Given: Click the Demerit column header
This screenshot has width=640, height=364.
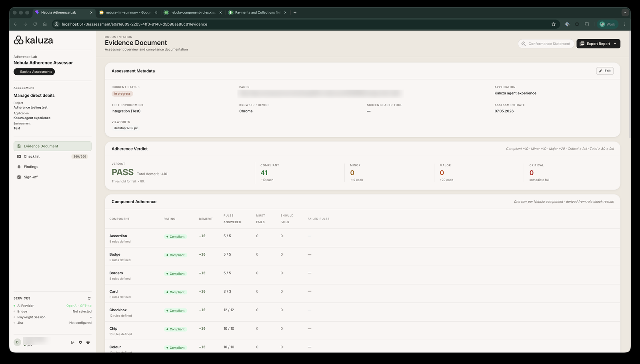Looking at the screenshot, I should pyautogui.click(x=206, y=219).
